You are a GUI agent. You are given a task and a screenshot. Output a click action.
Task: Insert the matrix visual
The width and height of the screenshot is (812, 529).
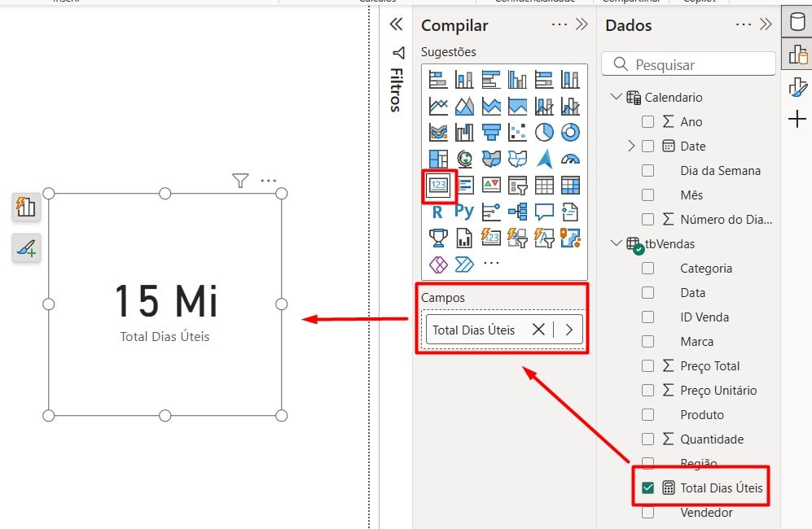(570, 186)
